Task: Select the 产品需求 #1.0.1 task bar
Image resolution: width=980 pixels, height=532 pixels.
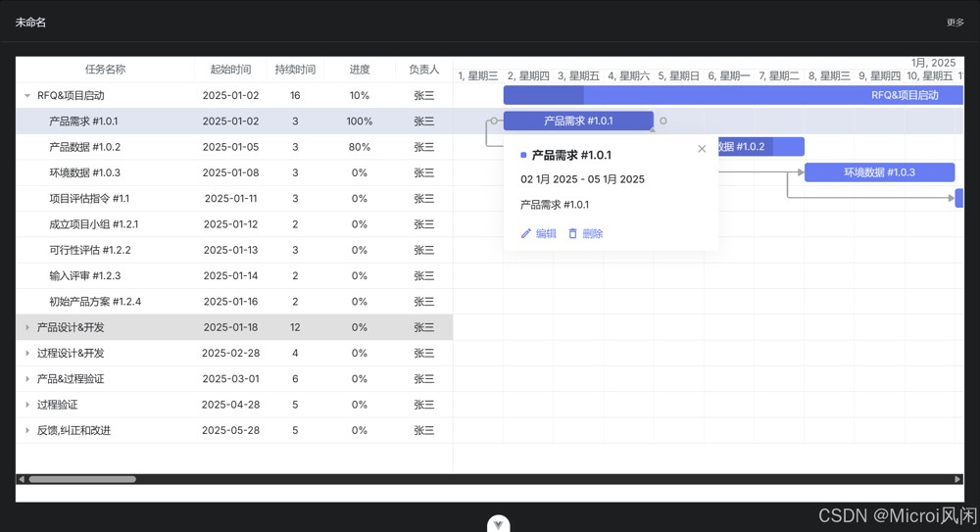Action: tap(578, 121)
